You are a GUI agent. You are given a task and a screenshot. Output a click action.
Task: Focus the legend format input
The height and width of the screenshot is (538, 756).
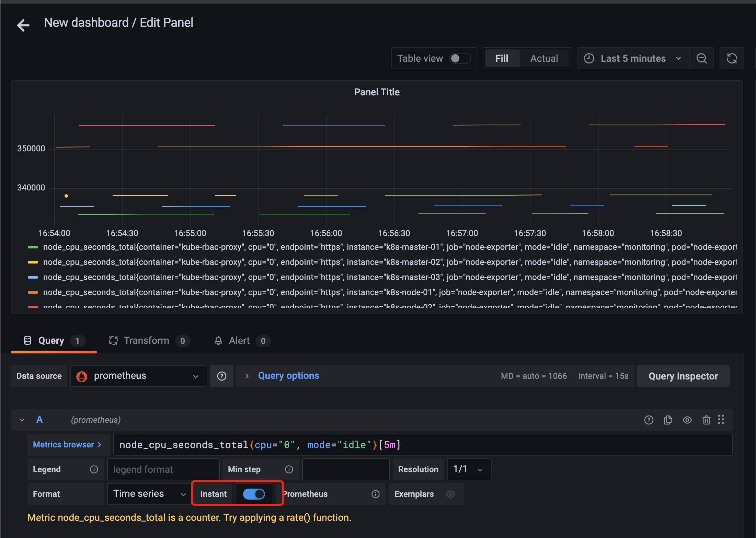[x=163, y=469]
